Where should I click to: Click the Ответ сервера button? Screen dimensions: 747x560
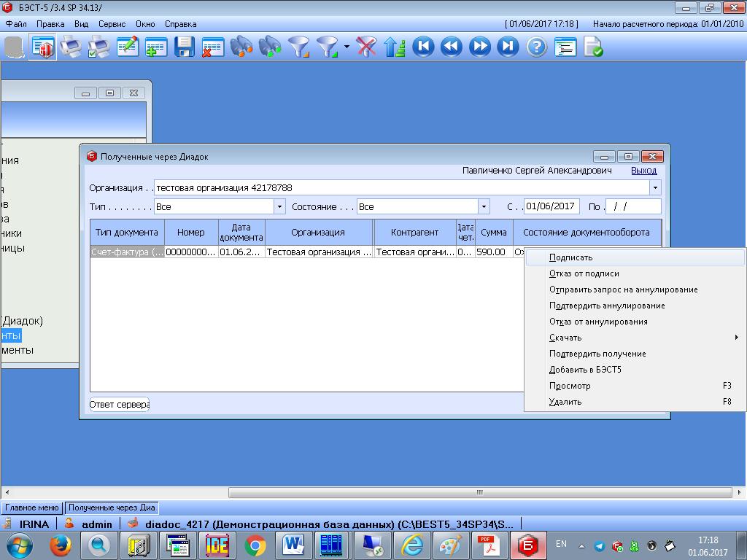coord(119,404)
